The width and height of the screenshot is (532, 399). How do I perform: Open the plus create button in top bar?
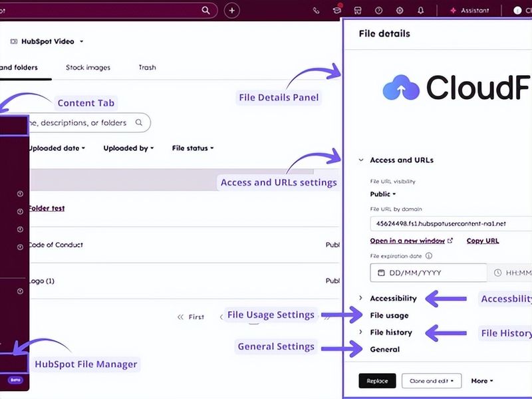[231, 11]
